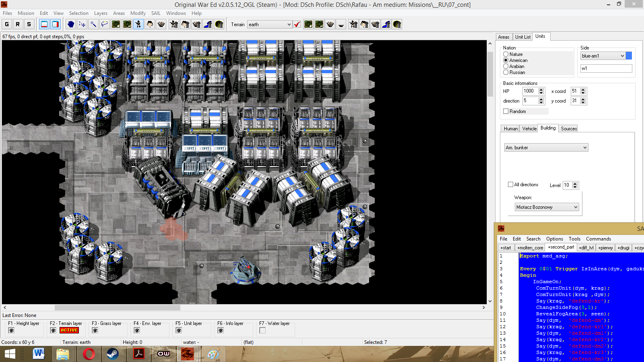Toggle F1 Height layer visibility eye
Viewport: 644px width, 362px height.
point(11,331)
